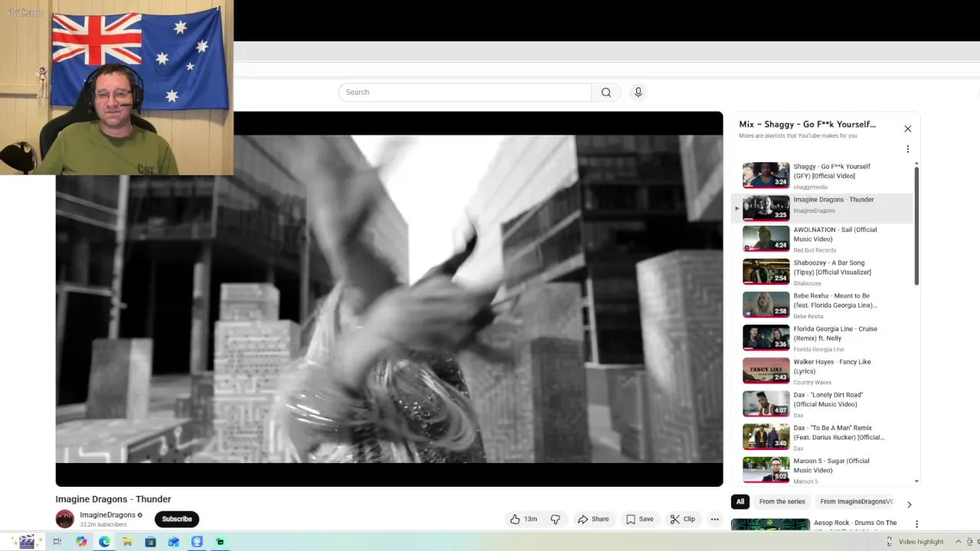980x551 pixels.
Task: Save the video to a playlist
Action: [639, 519]
